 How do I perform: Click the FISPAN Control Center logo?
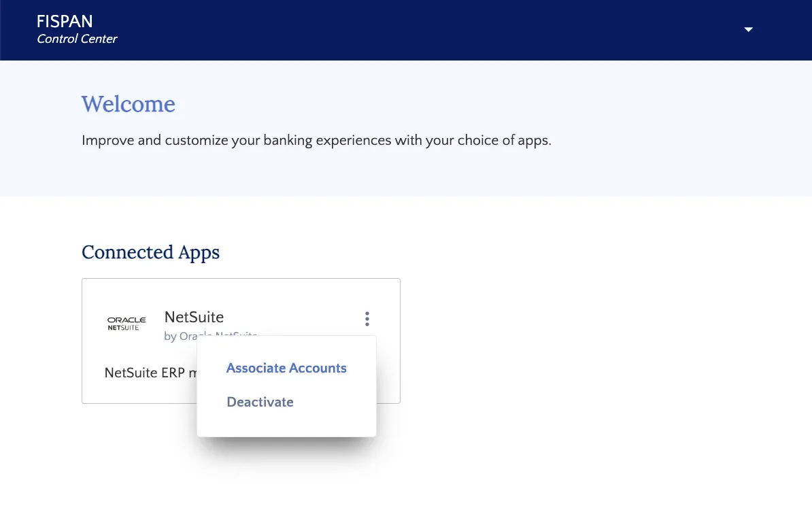(77, 29)
